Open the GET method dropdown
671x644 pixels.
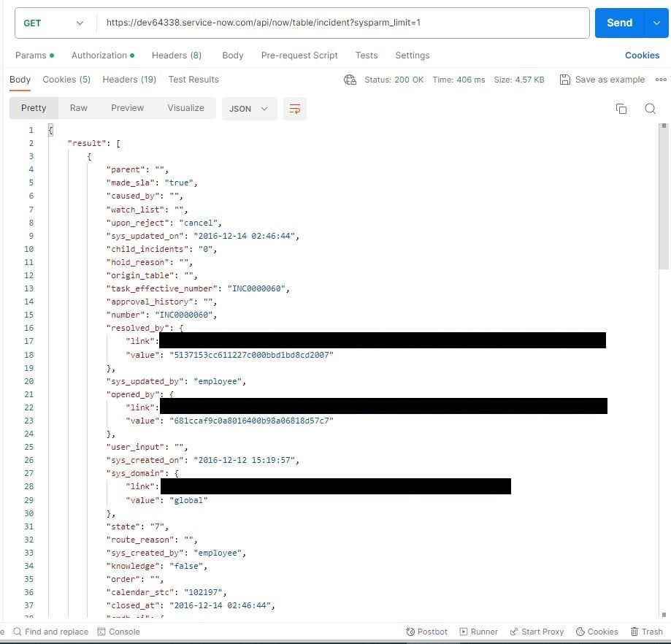click(x=50, y=23)
